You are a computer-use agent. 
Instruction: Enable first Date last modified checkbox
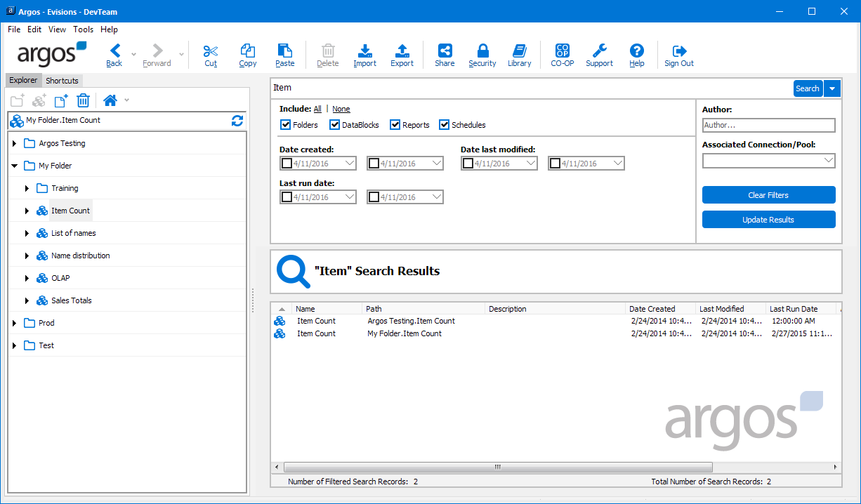pyautogui.click(x=468, y=164)
